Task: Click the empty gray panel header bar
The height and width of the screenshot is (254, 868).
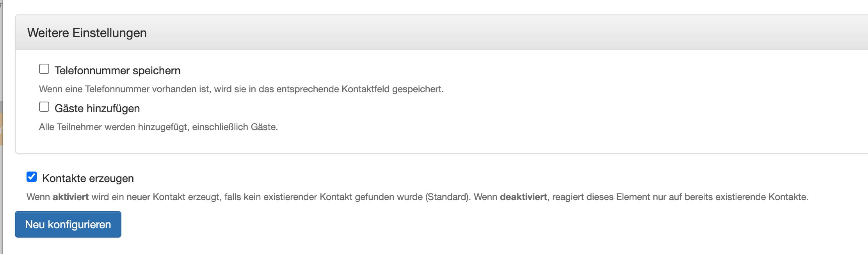Action: pos(507,33)
